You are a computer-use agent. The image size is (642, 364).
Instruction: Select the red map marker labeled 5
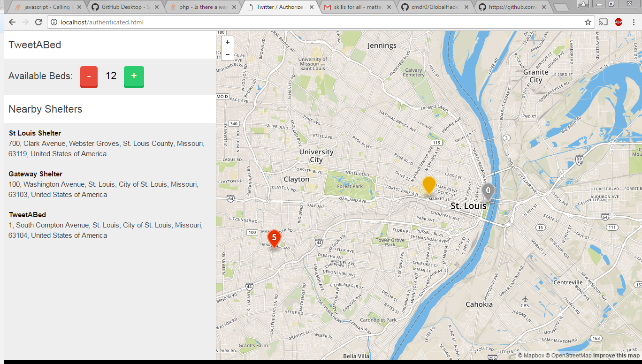tap(274, 238)
